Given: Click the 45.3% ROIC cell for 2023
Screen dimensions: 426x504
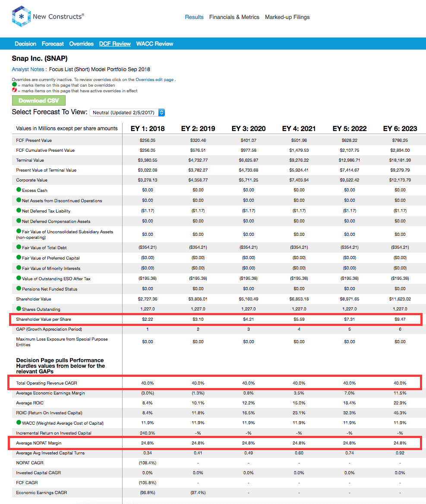Looking at the screenshot, I should click(400, 413).
